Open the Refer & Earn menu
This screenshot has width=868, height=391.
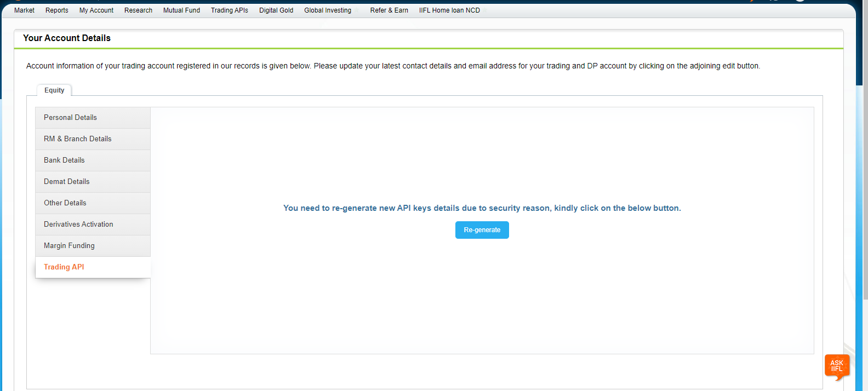(x=389, y=10)
